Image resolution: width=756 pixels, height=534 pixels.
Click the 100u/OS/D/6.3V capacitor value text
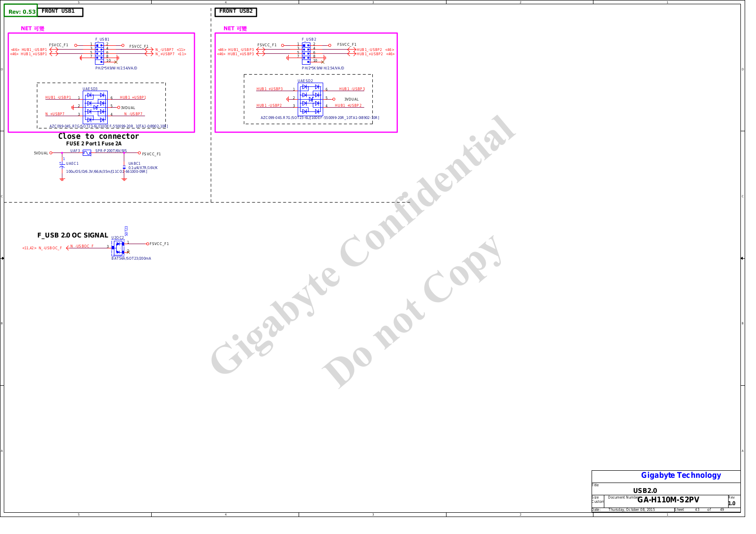tap(107, 171)
